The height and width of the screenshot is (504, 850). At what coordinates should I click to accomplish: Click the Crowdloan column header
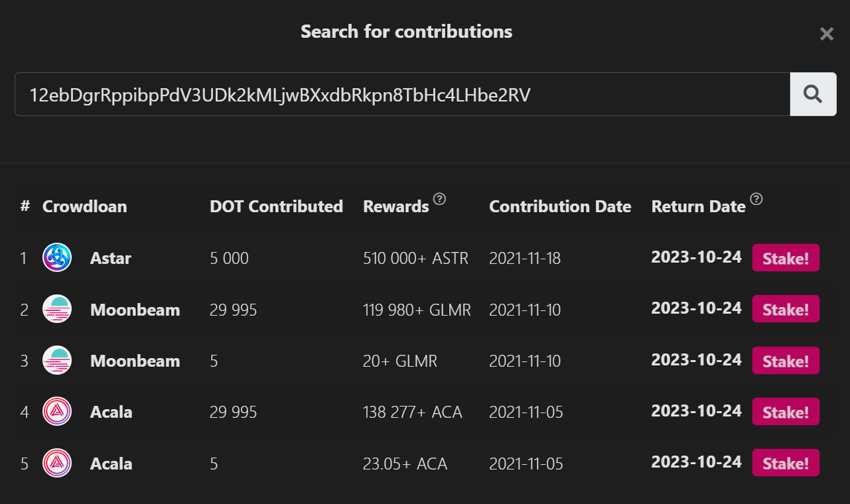pyautogui.click(x=84, y=206)
